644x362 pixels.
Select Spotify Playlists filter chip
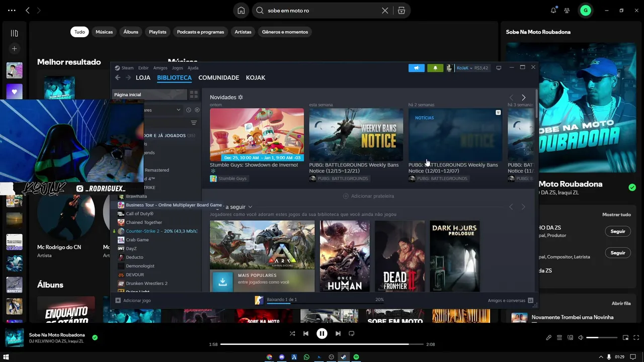pyautogui.click(x=157, y=32)
